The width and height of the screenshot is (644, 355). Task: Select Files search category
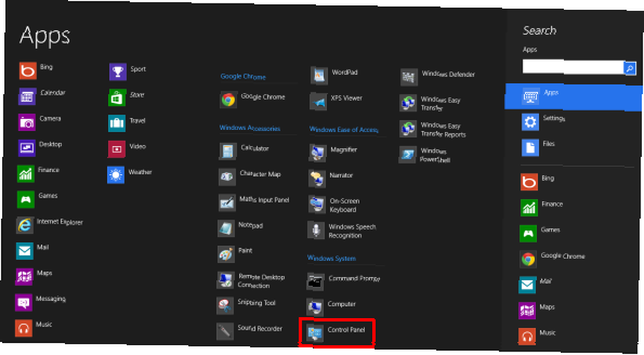click(538, 147)
